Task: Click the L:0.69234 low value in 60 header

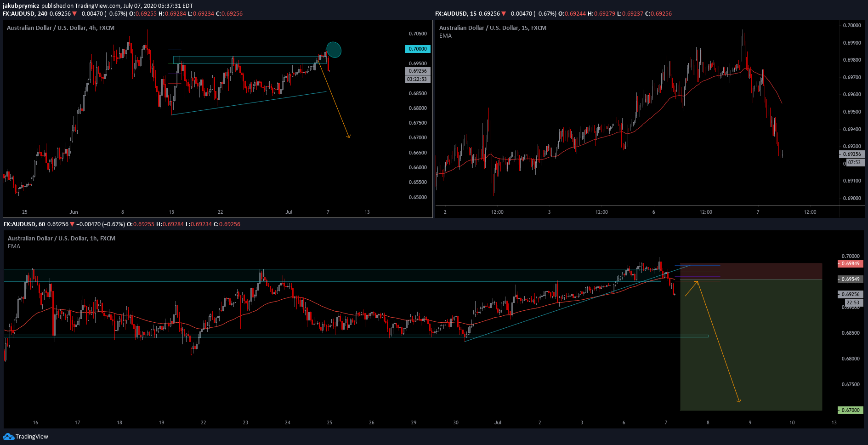Action: point(200,224)
